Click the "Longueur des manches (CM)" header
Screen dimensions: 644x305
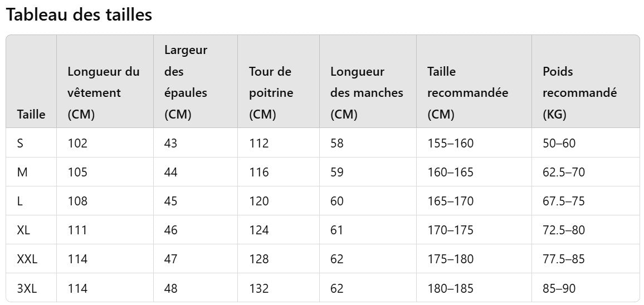(367, 93)
